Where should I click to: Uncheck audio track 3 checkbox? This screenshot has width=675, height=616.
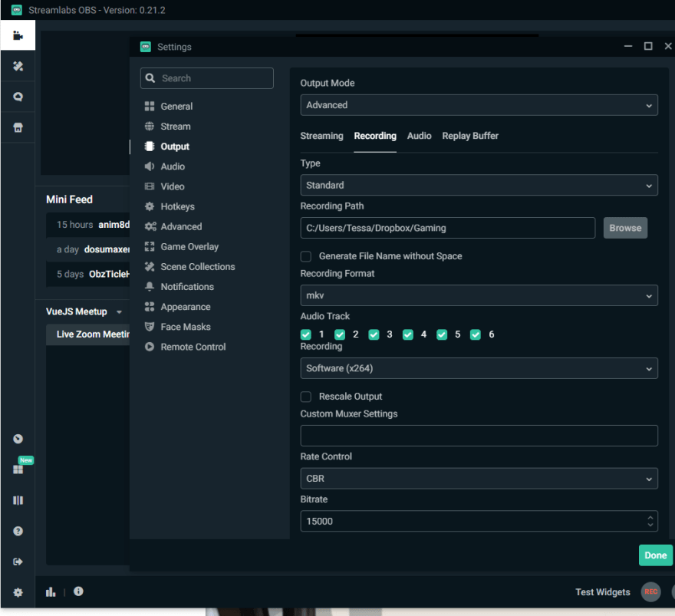374,334
